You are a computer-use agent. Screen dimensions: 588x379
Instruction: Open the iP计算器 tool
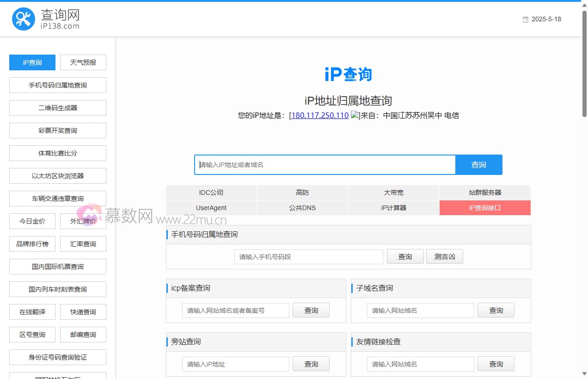tap(393, 208)
